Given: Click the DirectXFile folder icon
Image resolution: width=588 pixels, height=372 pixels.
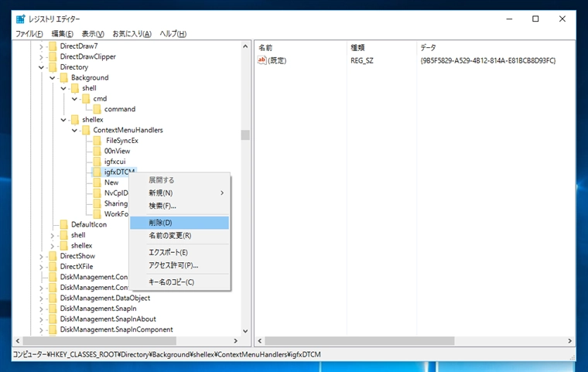Looking at the screenshot, I should coord(53,267).
